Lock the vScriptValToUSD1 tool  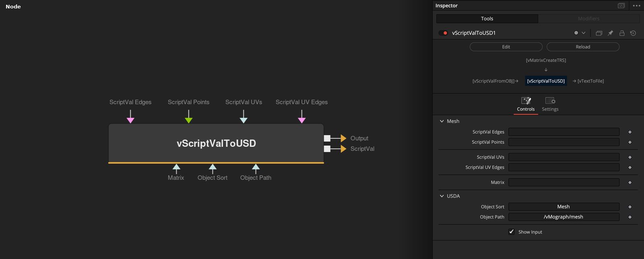coord(622,33)
